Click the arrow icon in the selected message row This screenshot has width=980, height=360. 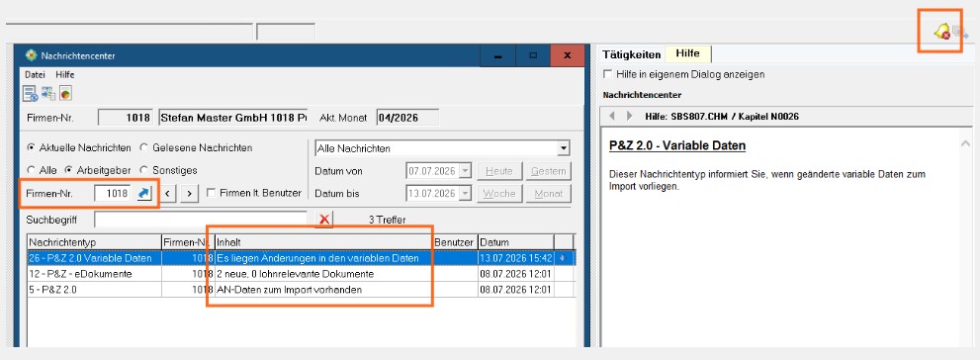pyautogui.click(x=563, y=257)
